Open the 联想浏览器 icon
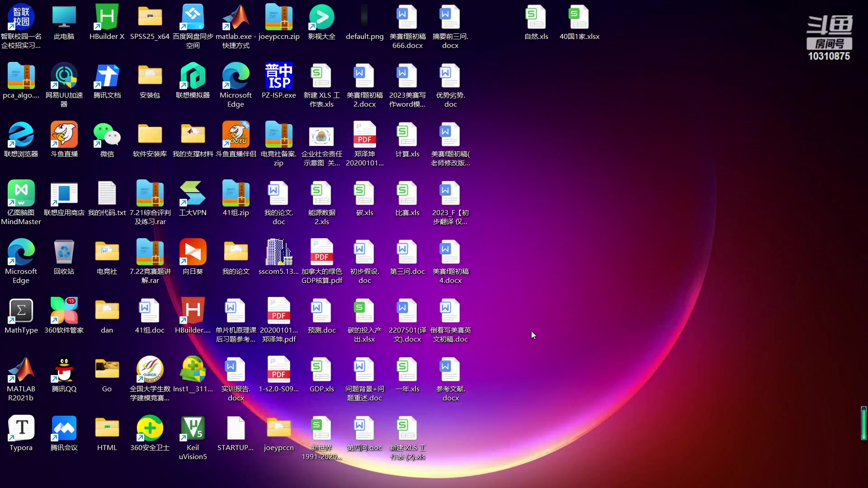The height and width of the screenshot is (488, 868). (x=21, y=139)
